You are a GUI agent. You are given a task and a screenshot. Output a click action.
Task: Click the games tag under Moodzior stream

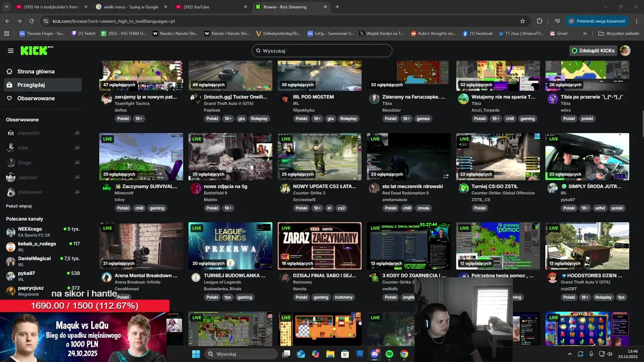(x=423, y=119)
